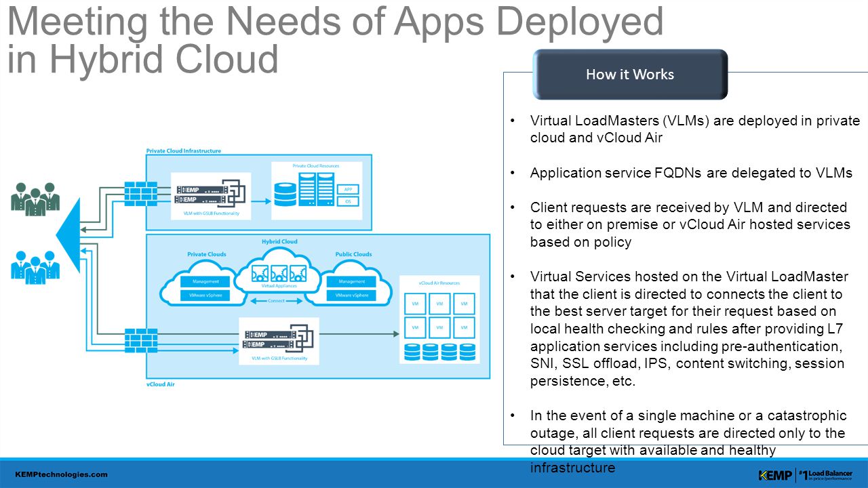Click the Connect double arrow

tap(275, 301)
